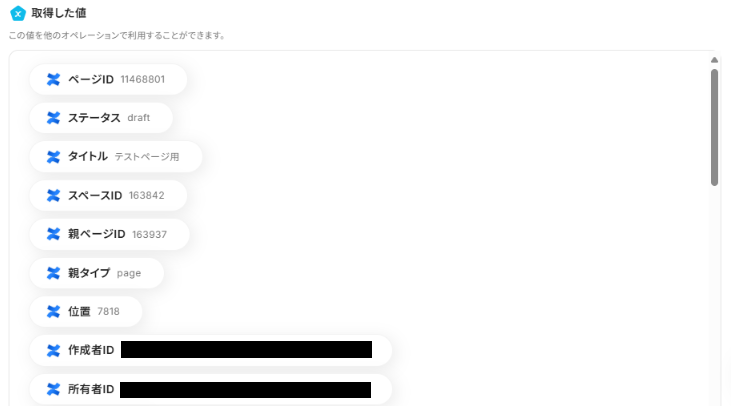Choose the 位置 7818 chip
Image resolution: width=731 pixels, height=416 pixels.
86,312
